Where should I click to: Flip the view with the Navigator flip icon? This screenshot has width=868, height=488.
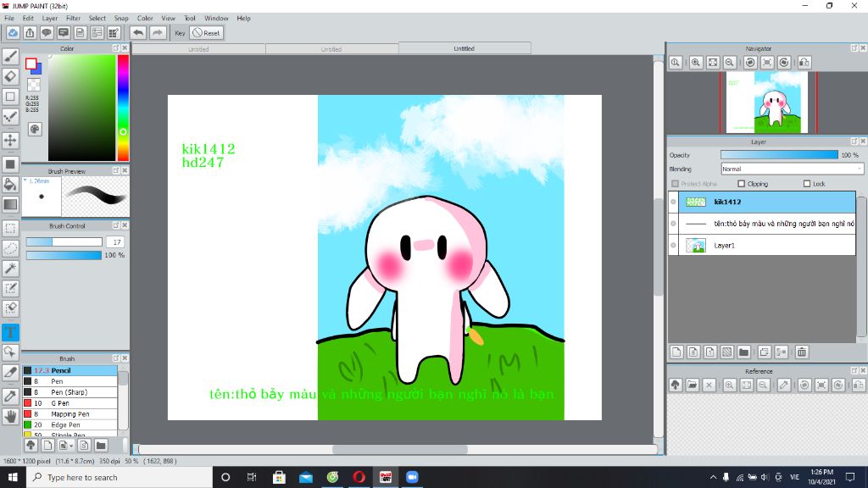[x=804, y=63]
